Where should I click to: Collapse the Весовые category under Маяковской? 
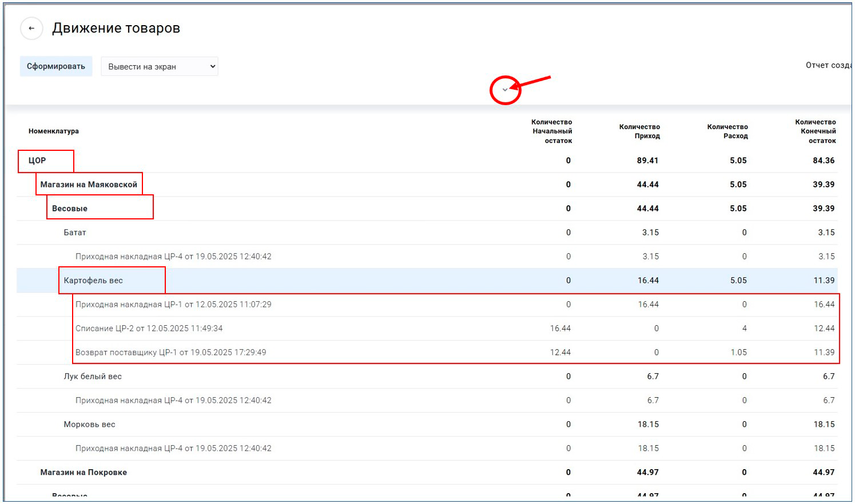click(70, 209)
